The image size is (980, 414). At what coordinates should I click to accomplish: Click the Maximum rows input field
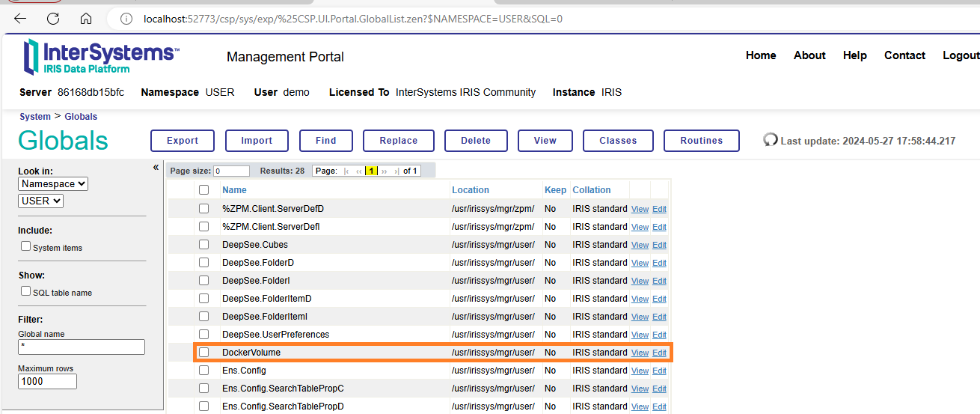[x=48, y=382]
